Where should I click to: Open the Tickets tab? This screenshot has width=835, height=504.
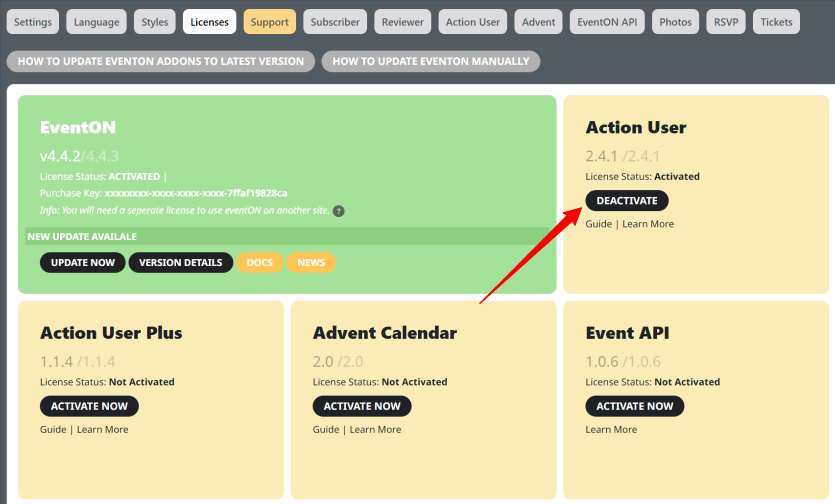coord(776,22)
